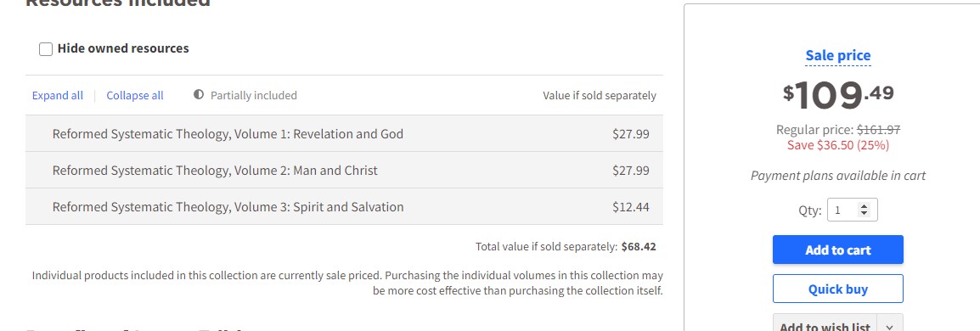Decrease quantity with the down stepper arrow
Viewport: 980px width, 331px height.
coord(864,214)
